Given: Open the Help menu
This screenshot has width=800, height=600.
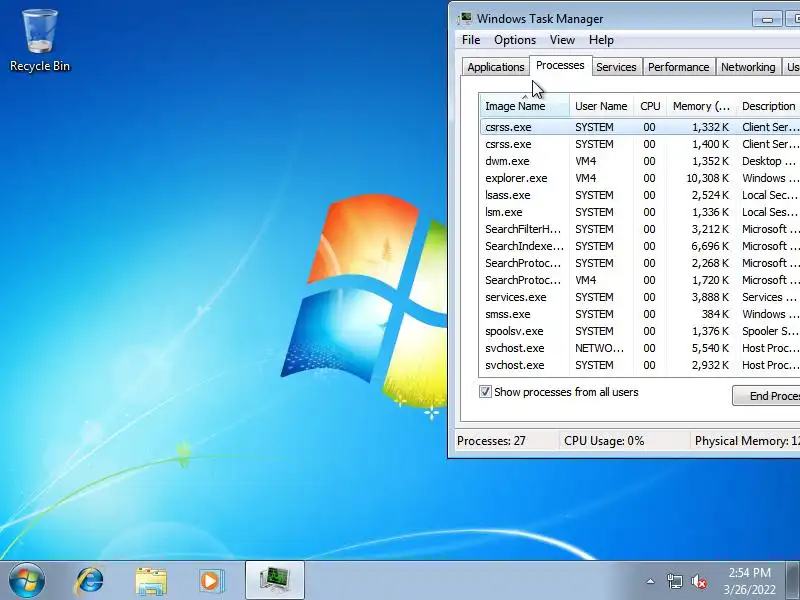Looking at the screenshot, I should pyautogui.click(x=601, y=40).
